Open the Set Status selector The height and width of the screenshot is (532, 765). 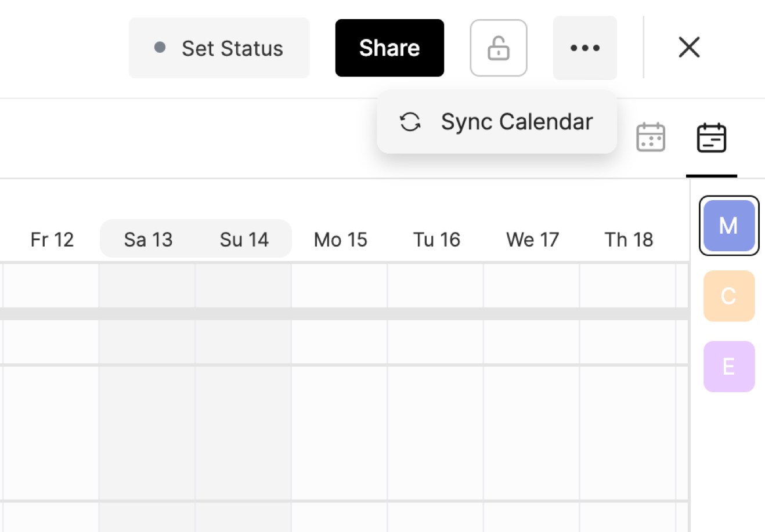click(219, 48)
